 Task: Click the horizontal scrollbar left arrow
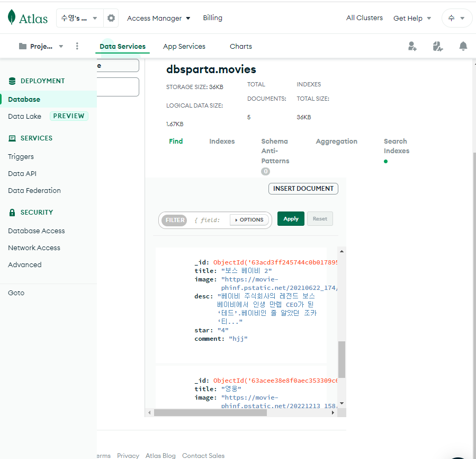pyautogui.click(x=149, y=412)
